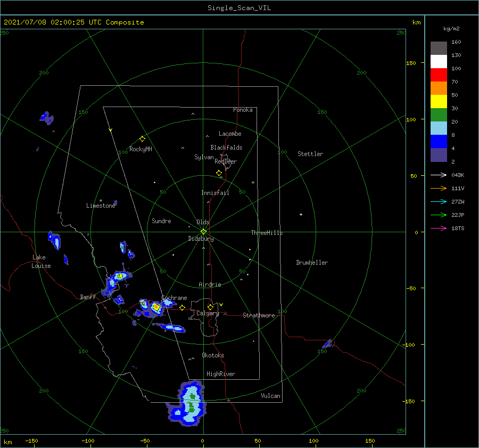This screenshot has height=448, width=479.
Task: Click the Lake Louise label
Action: [41, 262]
